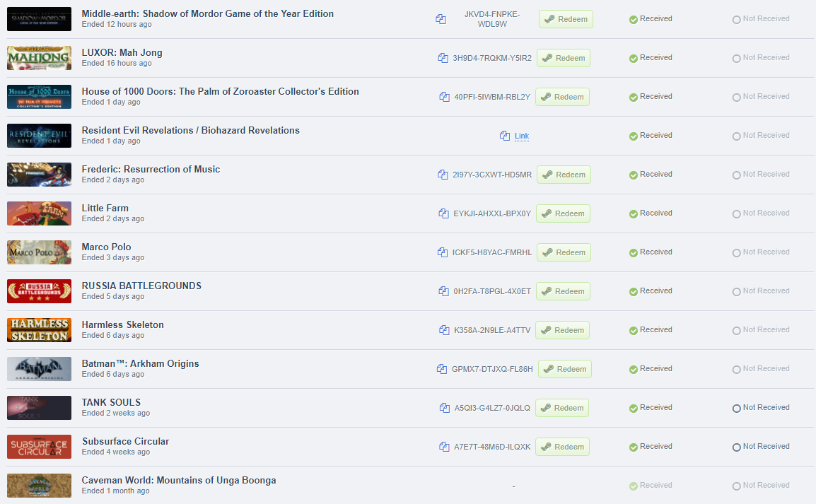The height and width of the screenshot is (504, 816).
Task: Copy key icon for Harmless Skeleton
Action: (445, 330)
